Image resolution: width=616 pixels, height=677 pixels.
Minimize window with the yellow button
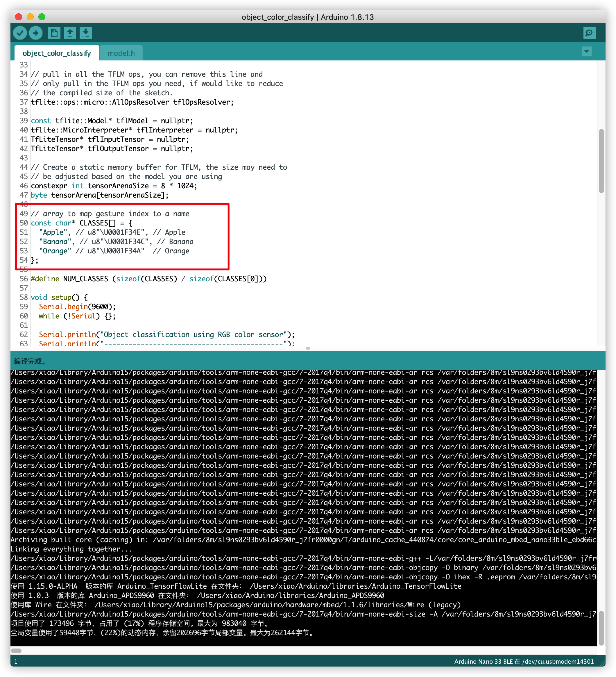coord(30,17)
